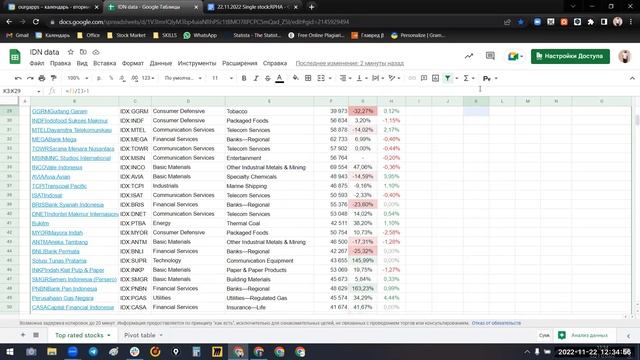Open the Windows Start menu
This screenshot has height=360, width=640.
(9, 351)
